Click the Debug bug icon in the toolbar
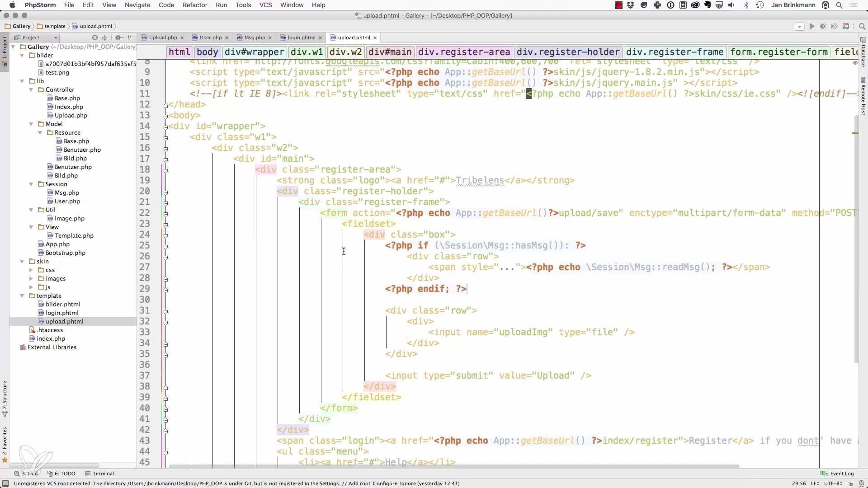This screenshot has height=488, width=868. (x=823, y=26)
